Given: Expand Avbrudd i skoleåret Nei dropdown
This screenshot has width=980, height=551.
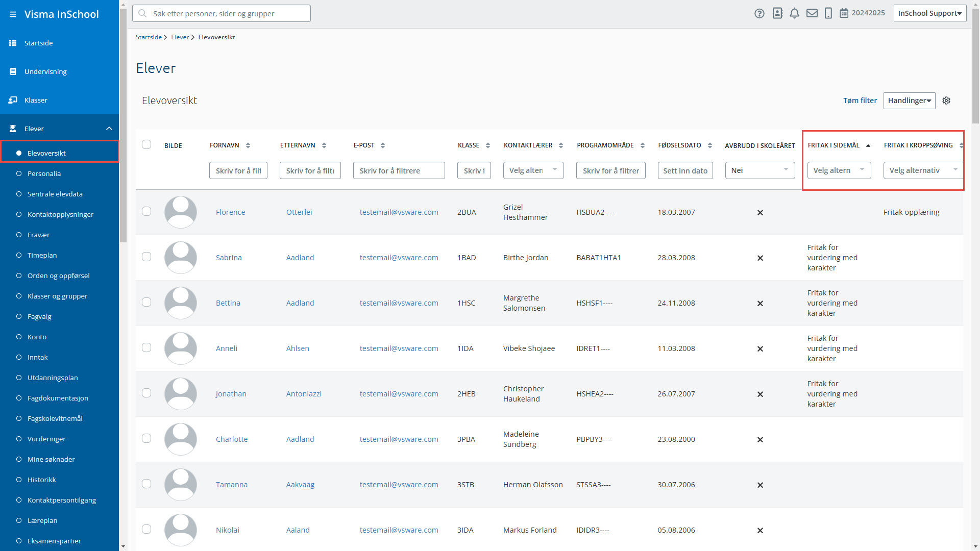Looking at the screenshot, I should point(759,170).
